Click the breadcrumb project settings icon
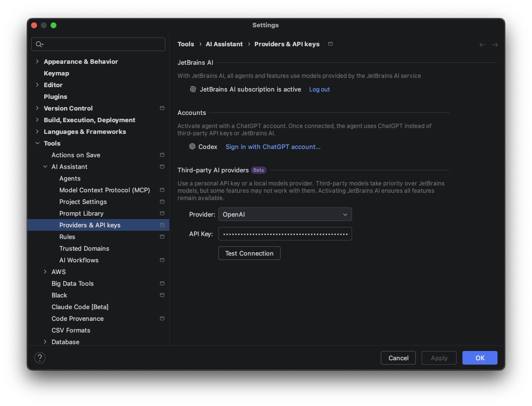532x406 pixels. pos(331,44)
